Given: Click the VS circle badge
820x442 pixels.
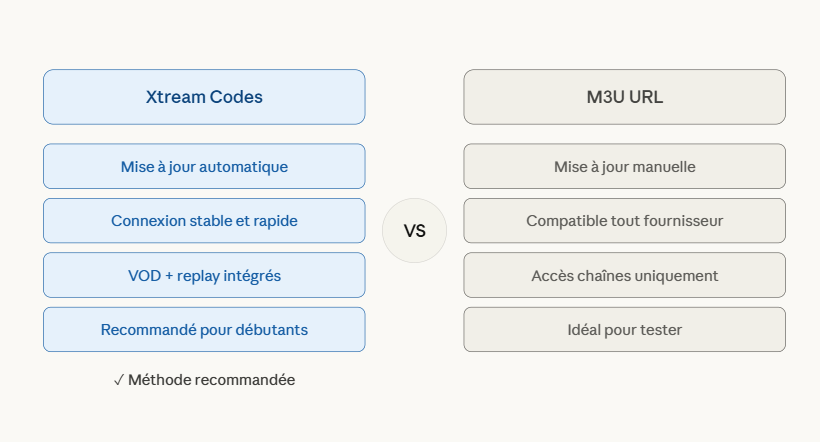Looking at the screenshot, I should click(x=414, y=231).
